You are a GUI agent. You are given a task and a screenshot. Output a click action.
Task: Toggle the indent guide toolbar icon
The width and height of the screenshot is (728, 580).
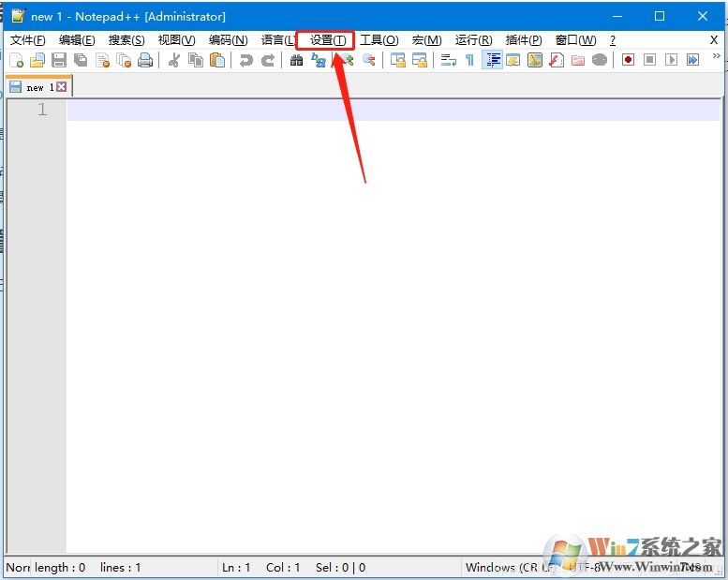point(492,60)
